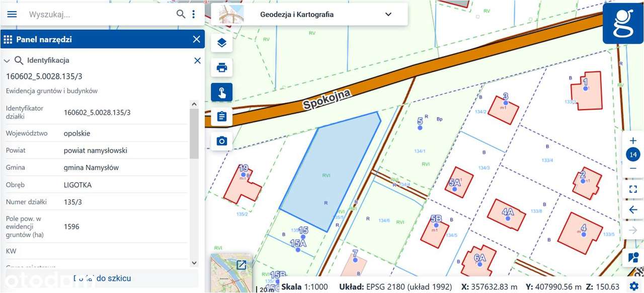Image resolution: width=644 pixels, height=293 pixels.
Task: Click the KW row label
Action: point(11,251)
